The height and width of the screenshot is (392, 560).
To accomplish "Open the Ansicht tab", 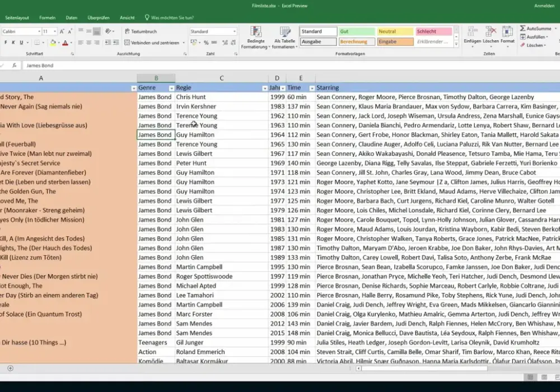I will 127,17.
